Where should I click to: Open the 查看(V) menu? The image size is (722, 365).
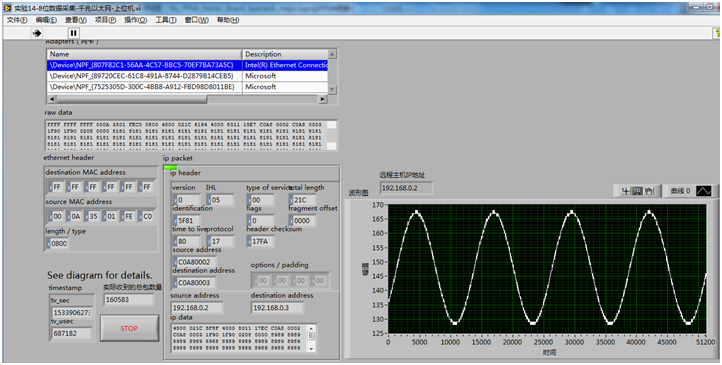[76, 20]
